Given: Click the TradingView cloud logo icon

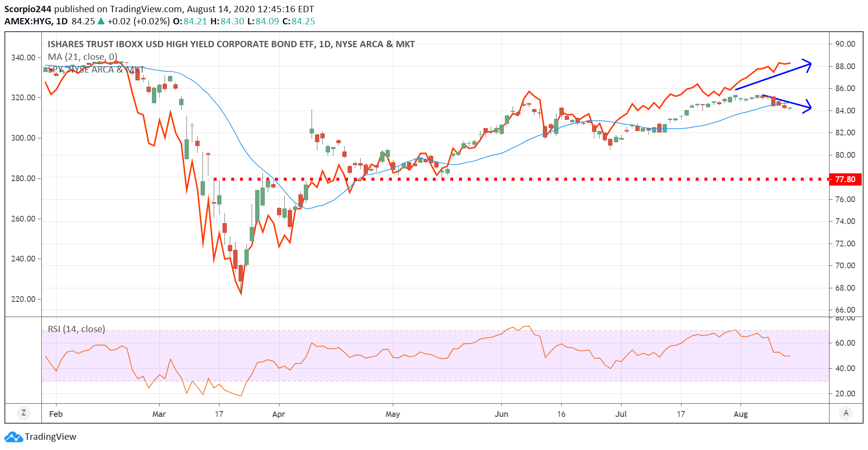Looking at the screenshot, I should pos(13,437).
